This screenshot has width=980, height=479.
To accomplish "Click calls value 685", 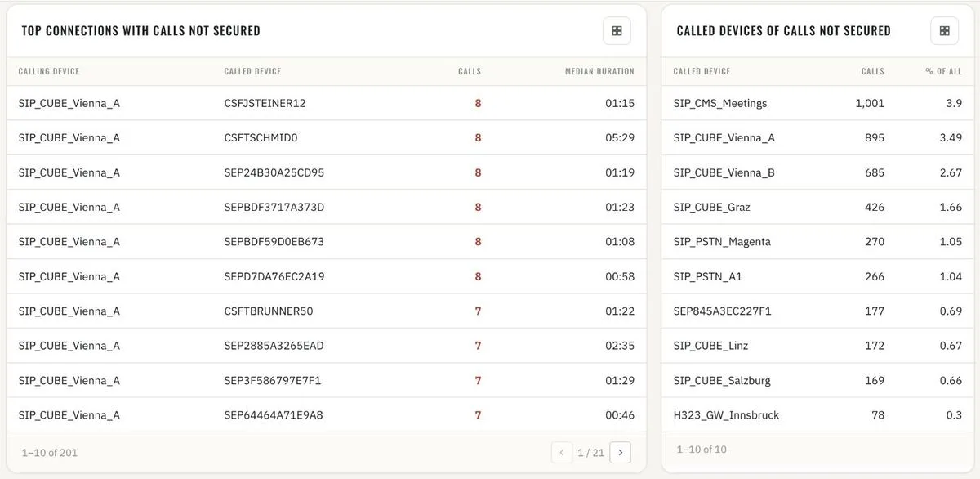I will pos(875,172).
